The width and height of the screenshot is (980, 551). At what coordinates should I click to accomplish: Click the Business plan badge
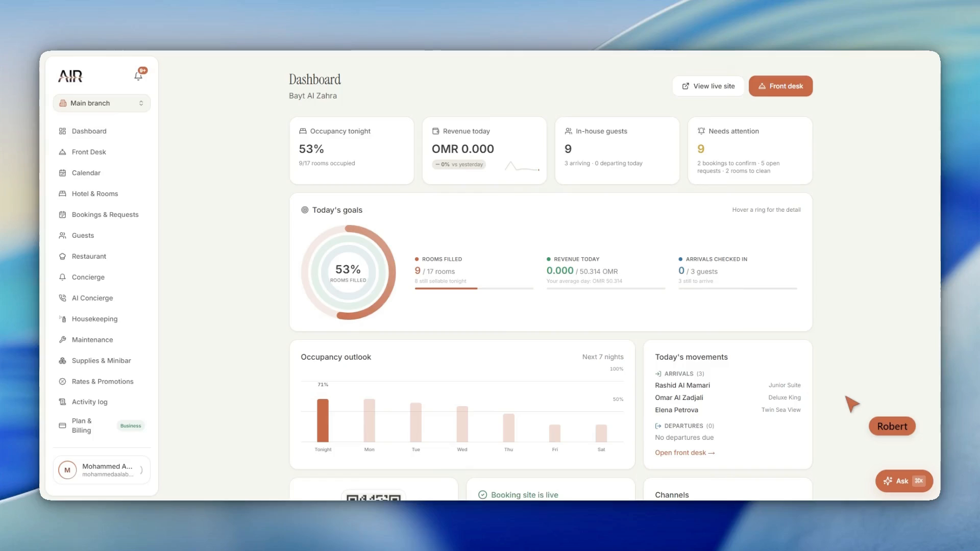131,426
